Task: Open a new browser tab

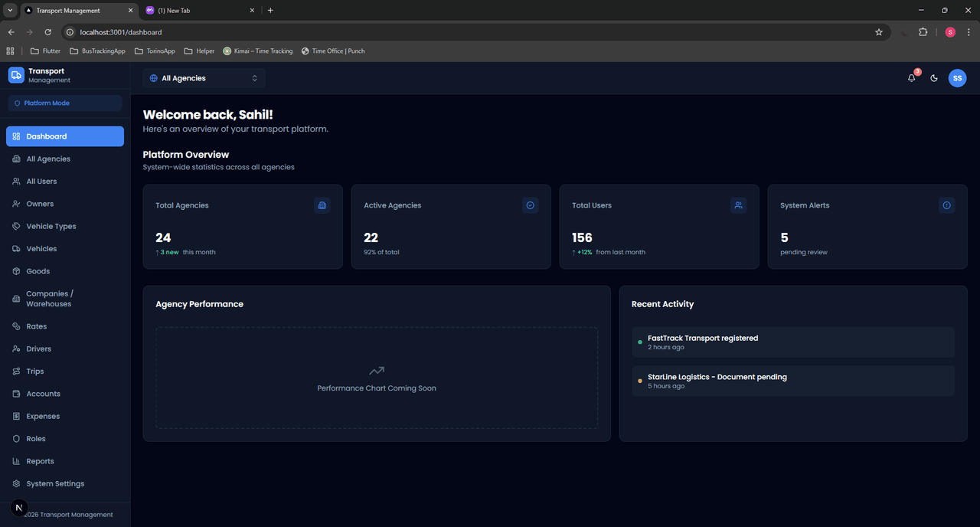Action: [270, 11]
